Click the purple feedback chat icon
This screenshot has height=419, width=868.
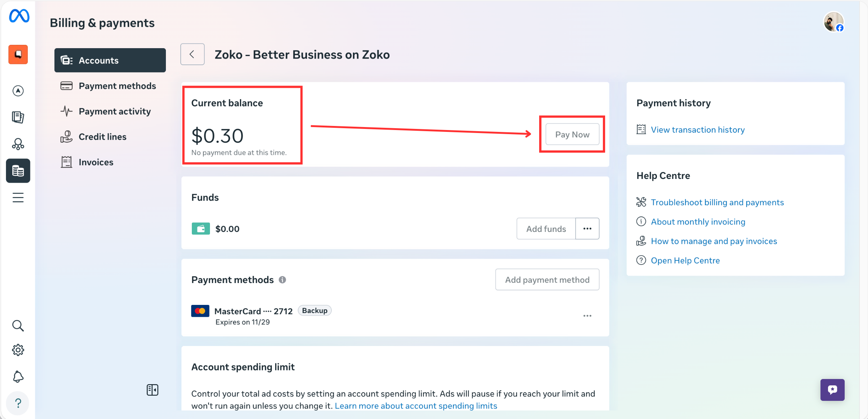[832, 390]
